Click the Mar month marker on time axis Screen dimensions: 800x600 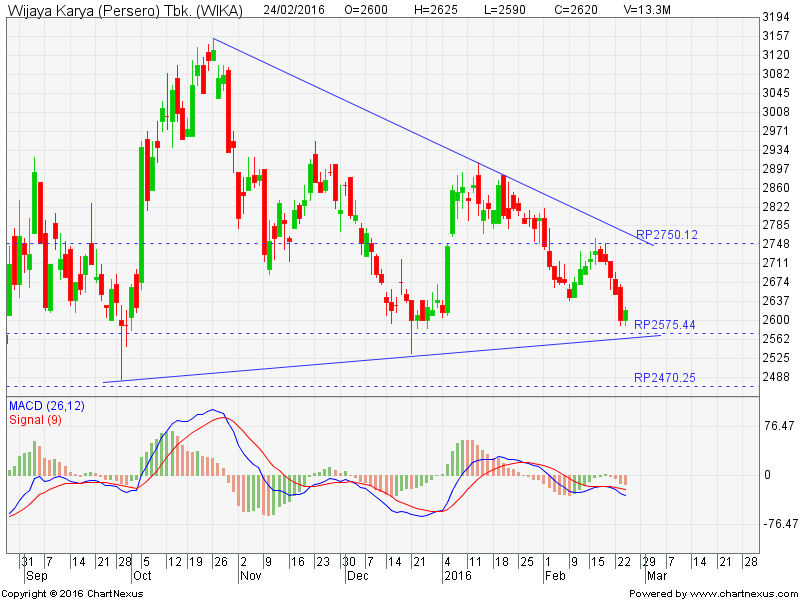coord(654,577)
